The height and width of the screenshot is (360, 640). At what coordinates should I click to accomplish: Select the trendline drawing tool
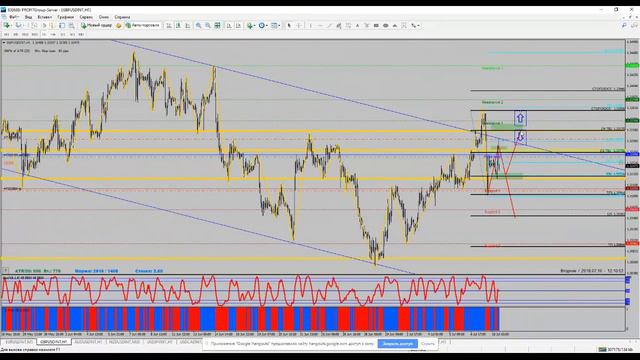329,25
